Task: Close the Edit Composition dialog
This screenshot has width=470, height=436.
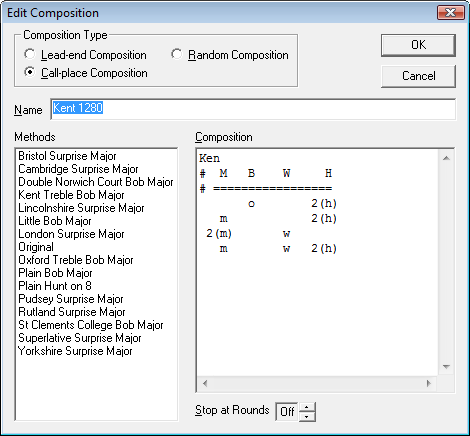Action: click(451, 13)
